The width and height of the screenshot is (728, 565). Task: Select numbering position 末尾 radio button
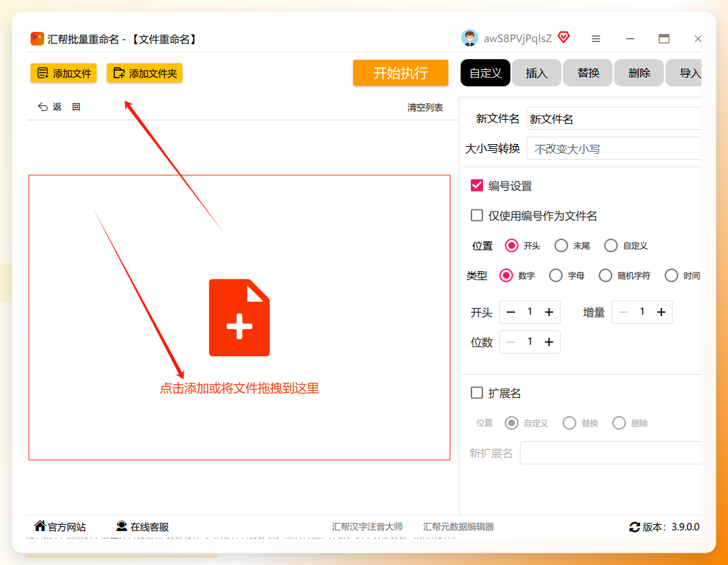(x=561, y=245)
